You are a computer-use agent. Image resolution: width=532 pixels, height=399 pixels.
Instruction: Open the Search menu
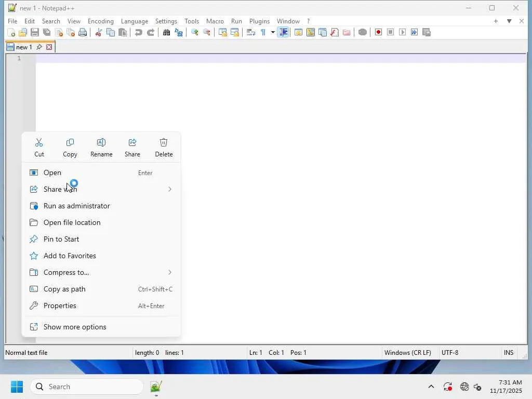click(51, 21)
